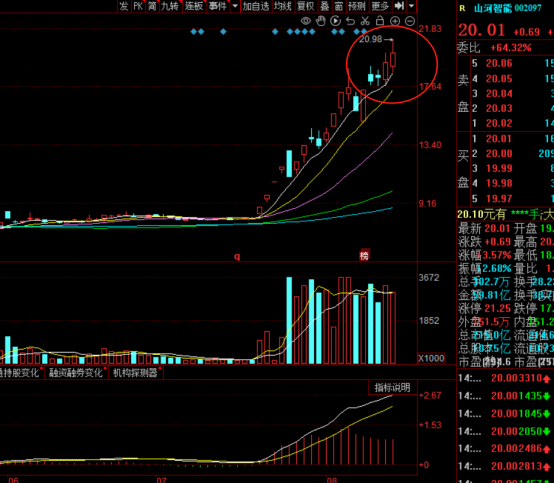
Task: Click the undo arrow icon
Action: (350, 21)
